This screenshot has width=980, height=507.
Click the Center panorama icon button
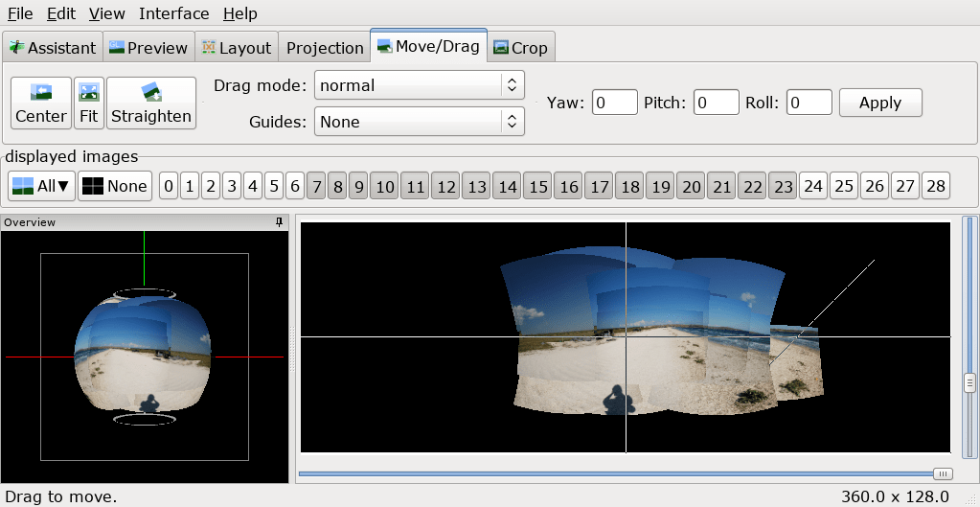[40, 104]
